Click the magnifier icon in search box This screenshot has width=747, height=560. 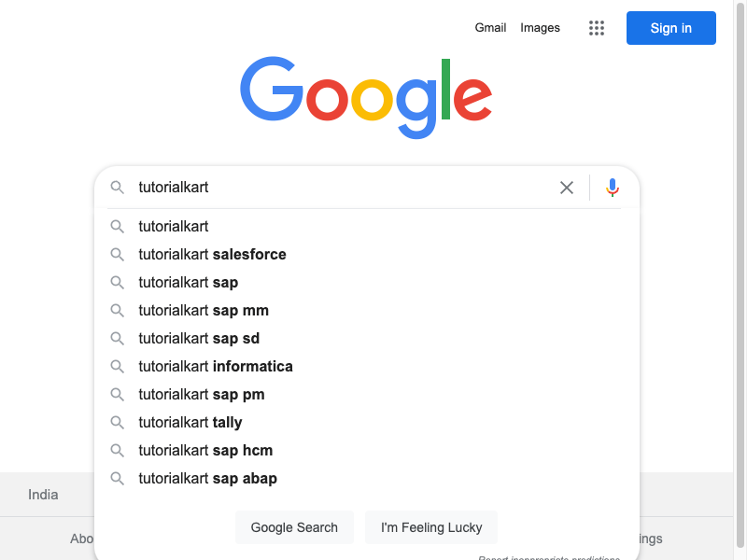[118, 188]
